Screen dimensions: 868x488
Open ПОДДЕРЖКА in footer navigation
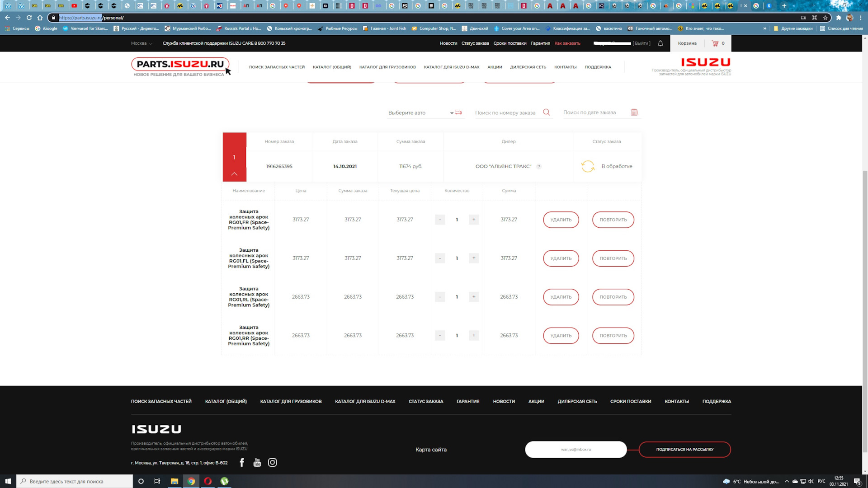point(717,401)
